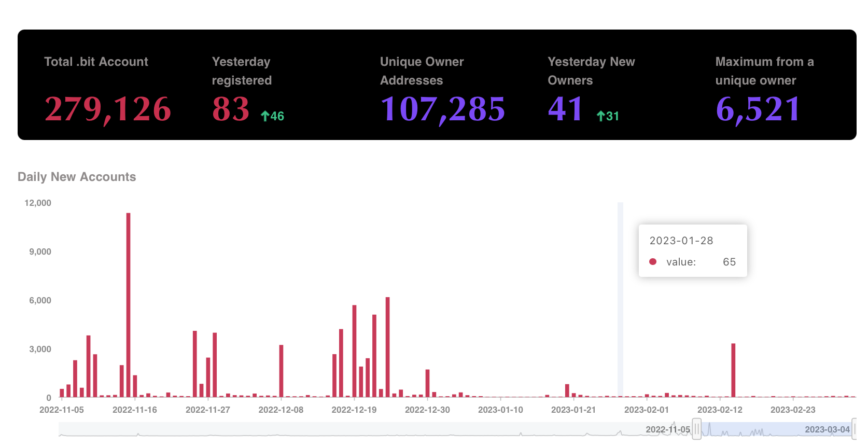
Task: Click the Total .bit Account value 279,126
Action: point(108,109)
